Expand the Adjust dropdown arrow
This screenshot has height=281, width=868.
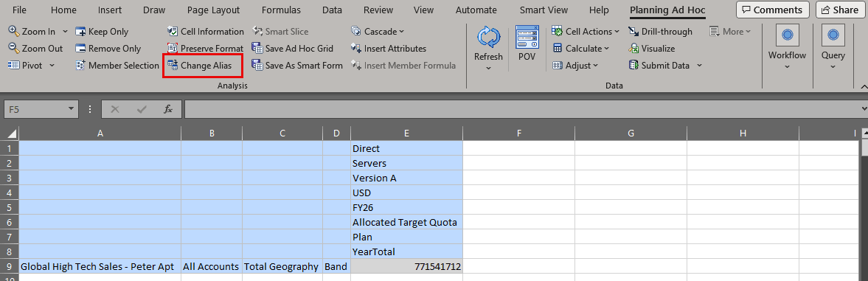click(596, 65)
